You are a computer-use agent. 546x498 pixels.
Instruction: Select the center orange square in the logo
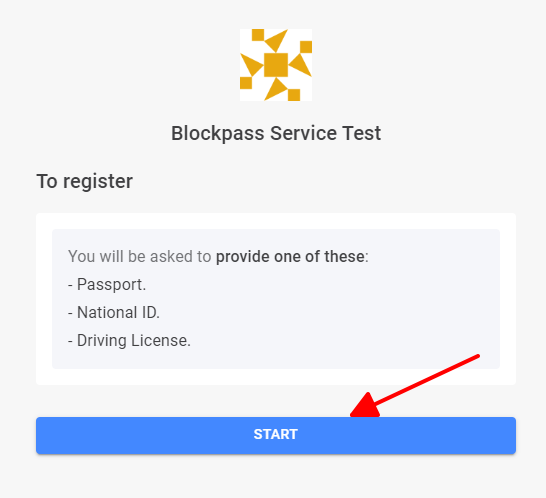coord(276,65)
